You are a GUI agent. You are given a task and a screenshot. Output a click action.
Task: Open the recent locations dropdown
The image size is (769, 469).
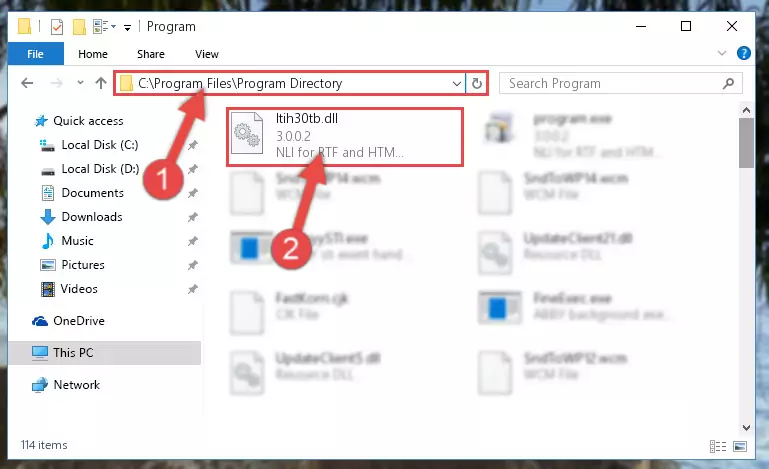click(x=80, y=83)
